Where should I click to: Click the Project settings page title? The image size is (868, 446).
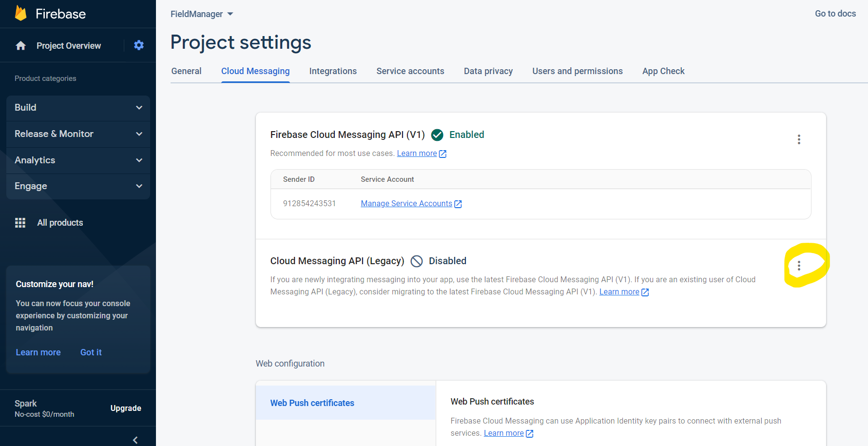241,43
